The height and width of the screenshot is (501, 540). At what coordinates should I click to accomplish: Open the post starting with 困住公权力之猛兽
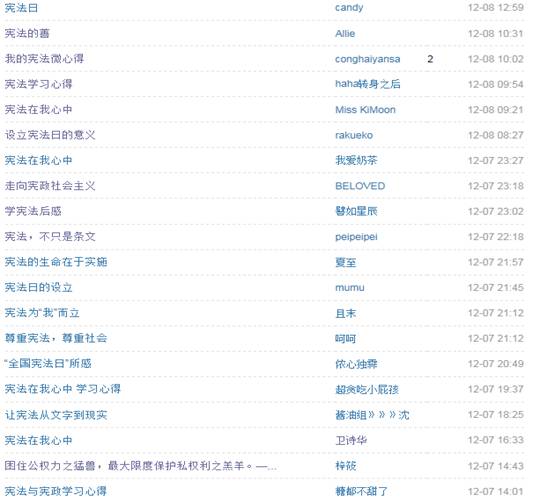(141, 466)
